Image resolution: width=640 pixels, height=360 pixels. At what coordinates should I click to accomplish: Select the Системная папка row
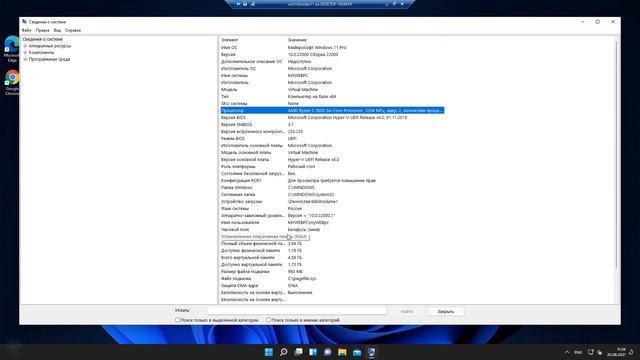(x=332, y=195)
